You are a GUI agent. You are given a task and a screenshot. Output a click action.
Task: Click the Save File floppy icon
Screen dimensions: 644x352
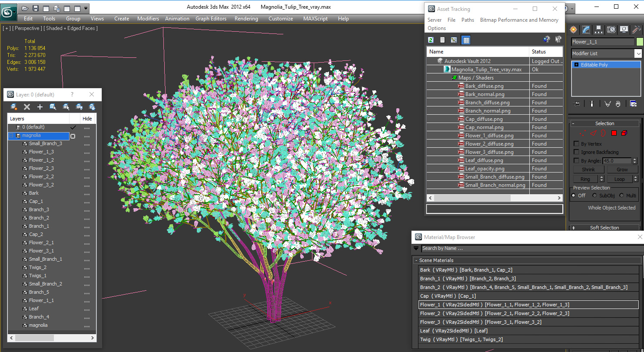click(x=36, y=8)
